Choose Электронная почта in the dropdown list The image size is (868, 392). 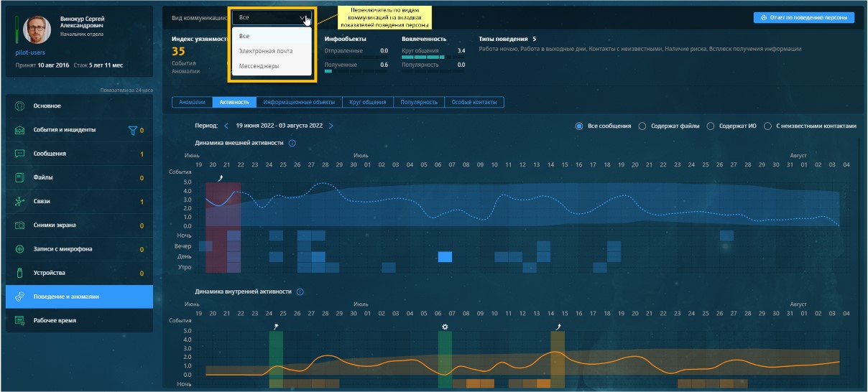pyautogui.click(x=272, y=51)
